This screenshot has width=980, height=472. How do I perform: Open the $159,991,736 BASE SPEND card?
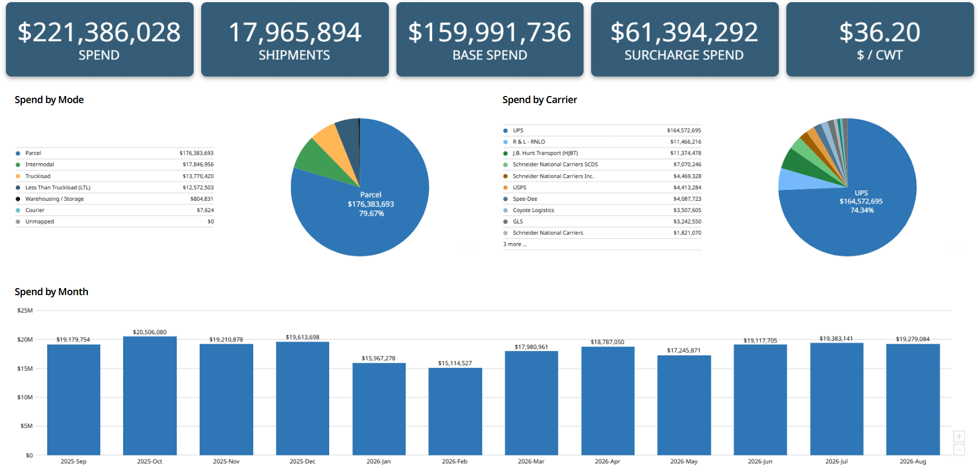[x=490, y=39]
